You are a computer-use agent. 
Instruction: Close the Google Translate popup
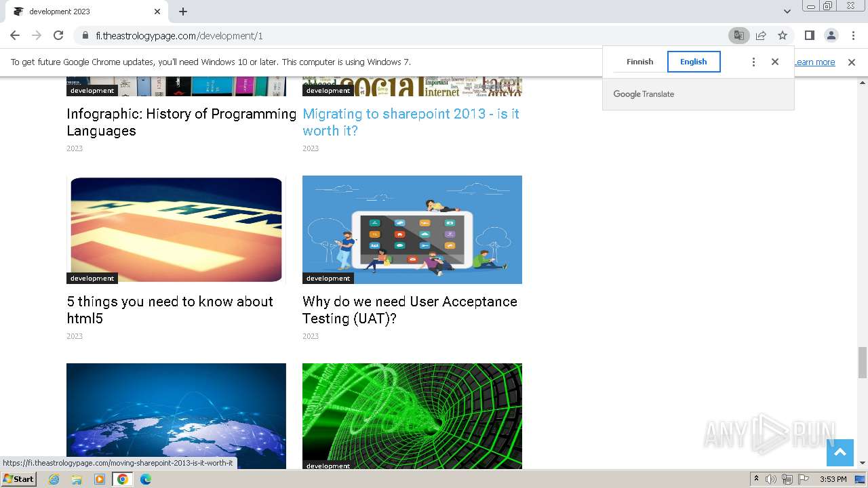(x=775, y=62)
